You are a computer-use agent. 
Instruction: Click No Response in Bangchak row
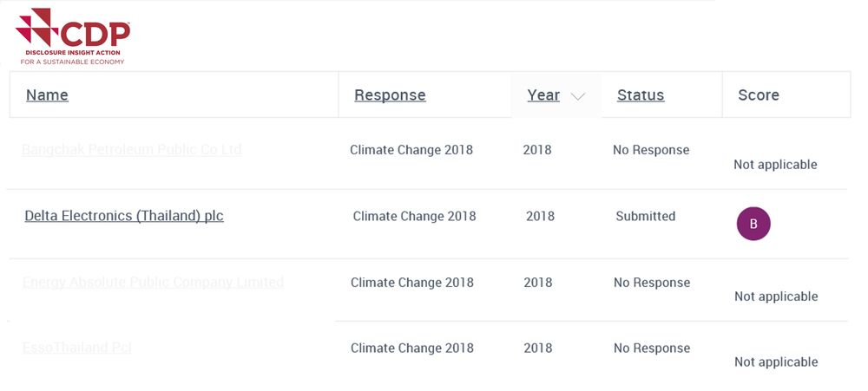click(651, 150)
